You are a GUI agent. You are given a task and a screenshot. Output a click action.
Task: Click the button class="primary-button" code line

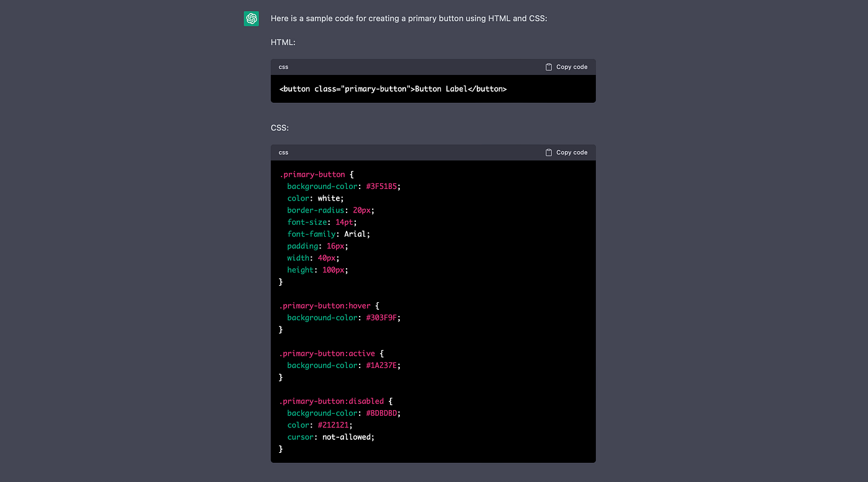(393, 89)
